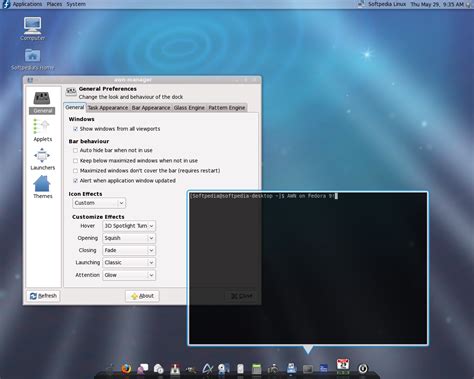Click the Fedora logo in the top panel
This screenshot has height=379, width=474.
(x=6, y=4)
